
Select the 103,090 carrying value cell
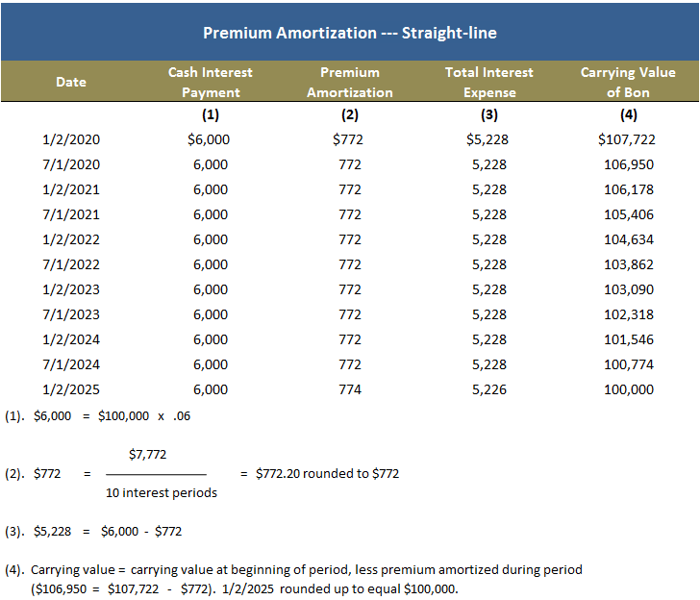click(x=629, y=289)
